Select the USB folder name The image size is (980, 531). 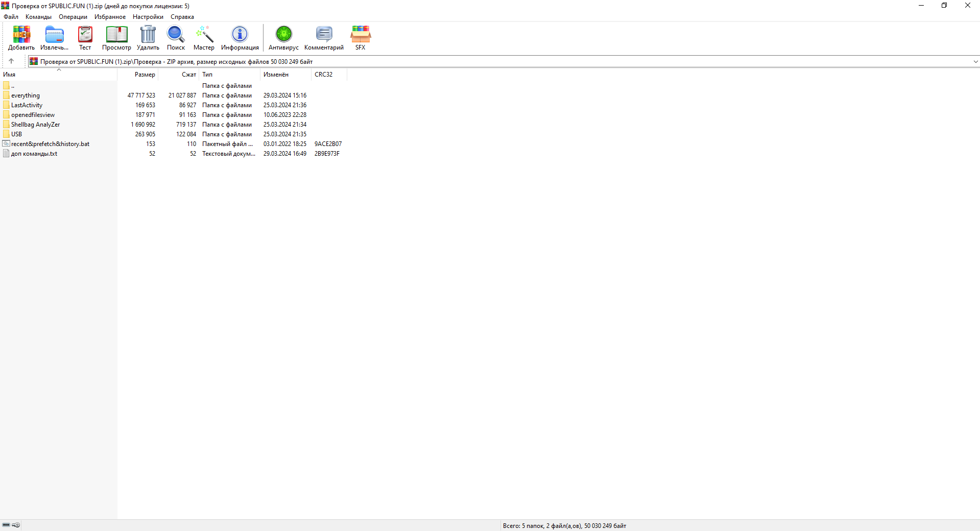(17, 134)
